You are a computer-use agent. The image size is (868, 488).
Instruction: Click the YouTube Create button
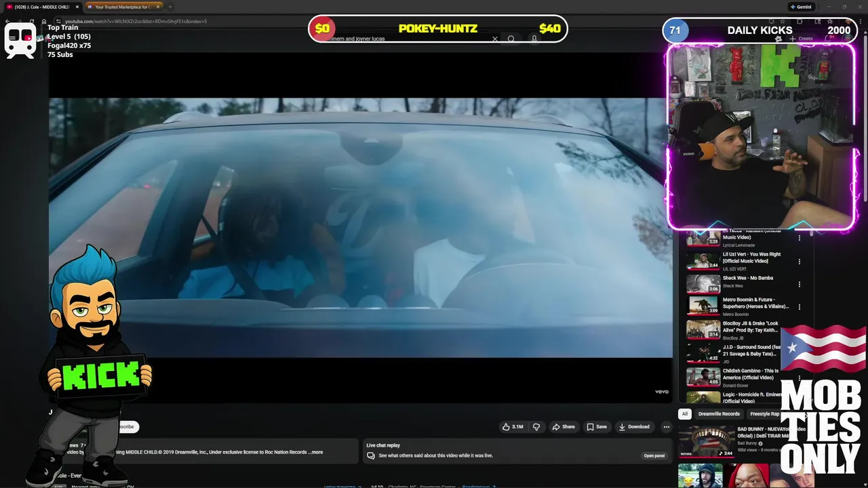(802, 39)
